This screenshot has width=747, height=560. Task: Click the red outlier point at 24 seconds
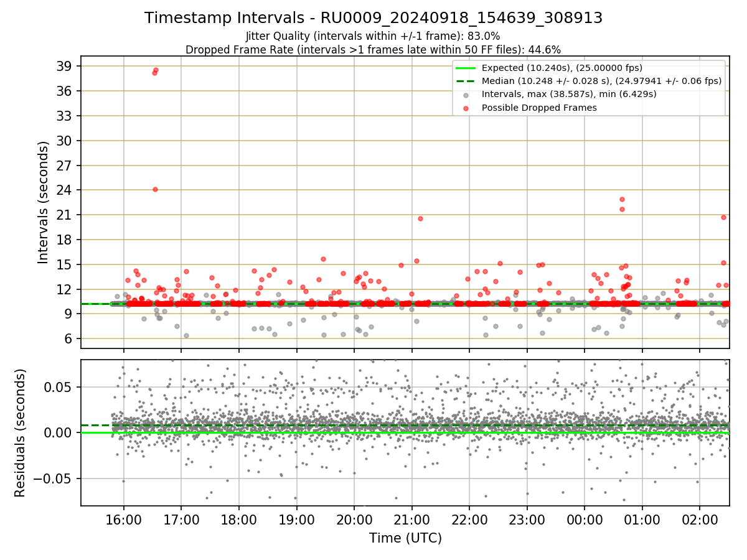[x=155, y=189]
